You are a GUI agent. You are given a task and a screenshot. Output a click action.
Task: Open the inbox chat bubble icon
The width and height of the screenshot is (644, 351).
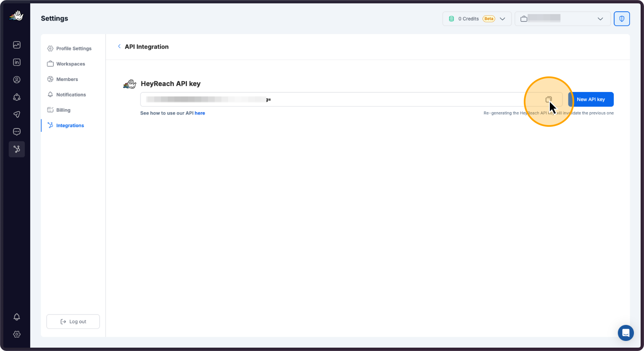pyautogui.click(x=17, y=132)
